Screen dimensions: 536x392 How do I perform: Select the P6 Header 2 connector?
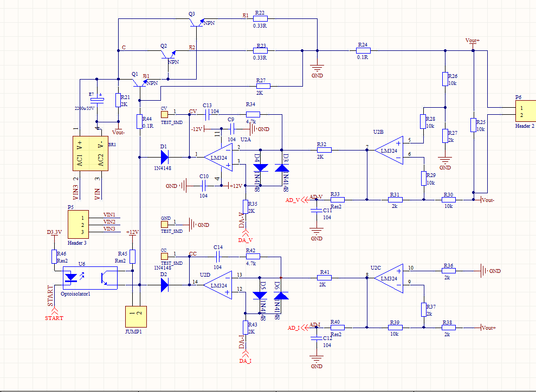(x=524, y=112)
